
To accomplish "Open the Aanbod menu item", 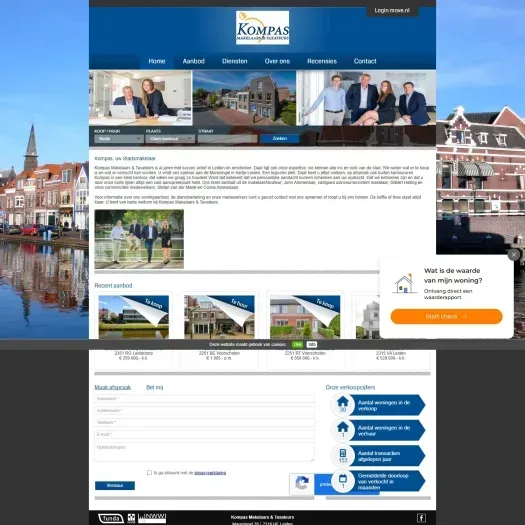I will click(x=194, y=61).
